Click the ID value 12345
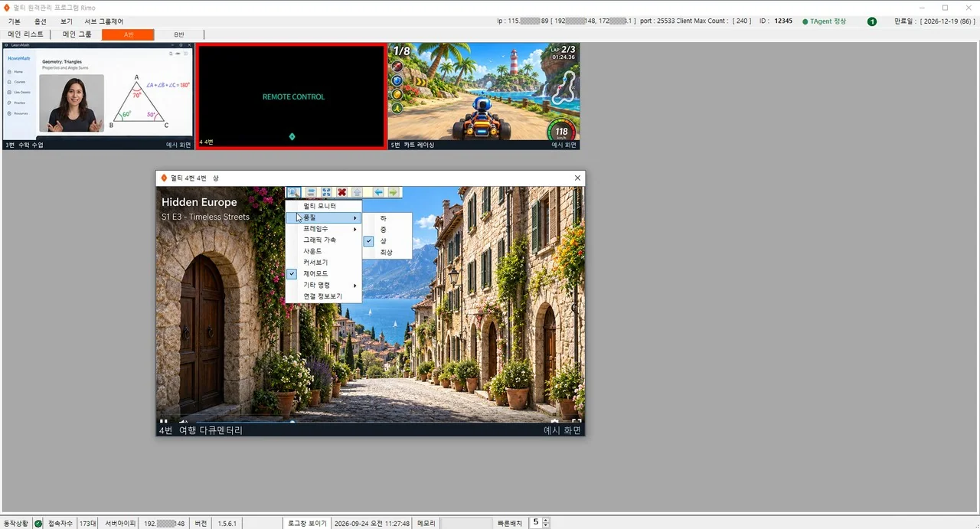Image resolution: width=980 pixels, height=529 pixels. tap(783, 21)
